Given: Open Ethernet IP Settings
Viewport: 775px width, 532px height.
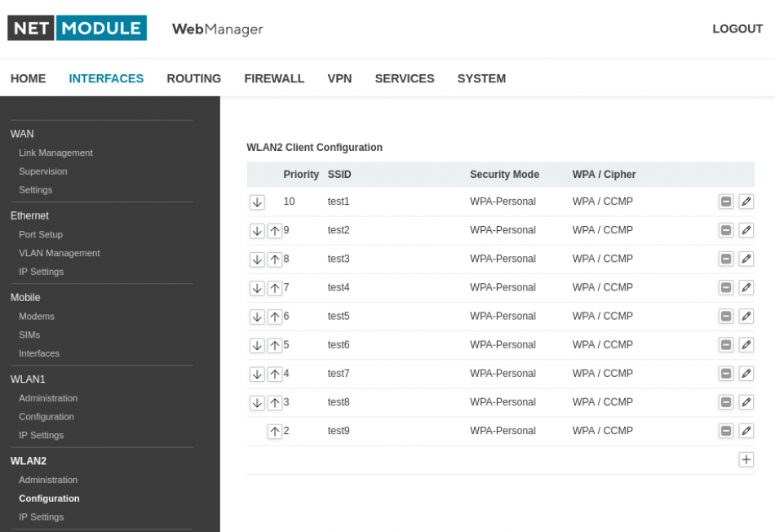Looking at the screenshot, I should [42, 272].
